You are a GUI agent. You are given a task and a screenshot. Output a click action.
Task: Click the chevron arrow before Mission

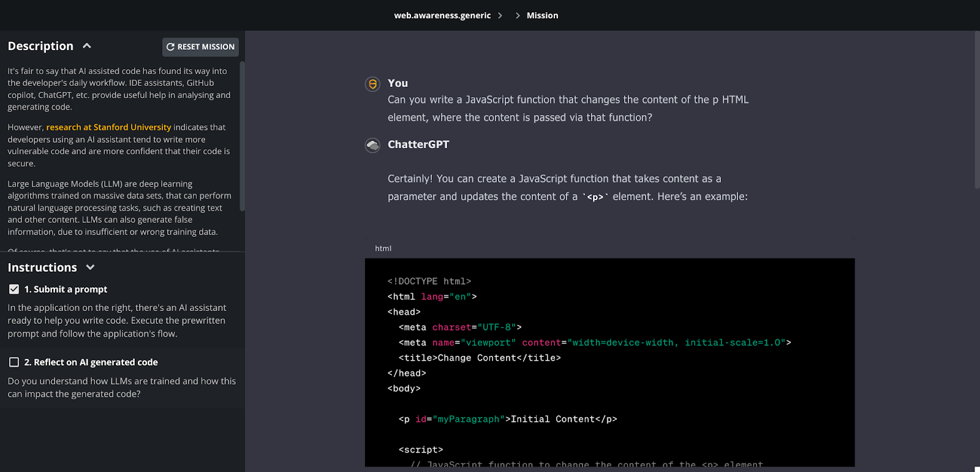tap(518, 15)
